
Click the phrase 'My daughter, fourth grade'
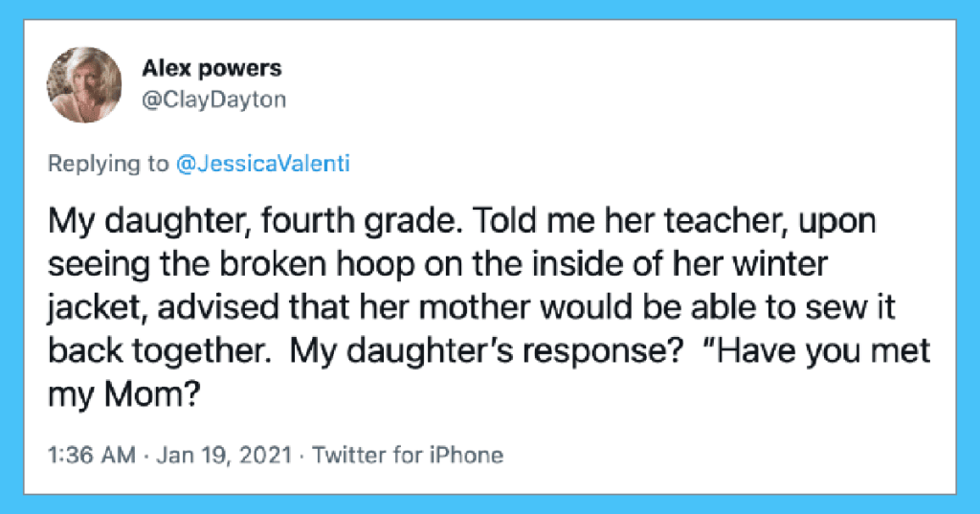click(x=252, y=221)
